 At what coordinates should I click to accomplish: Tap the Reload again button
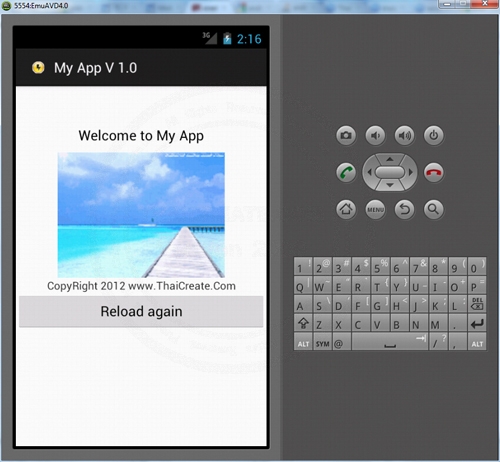pos(141,311)
